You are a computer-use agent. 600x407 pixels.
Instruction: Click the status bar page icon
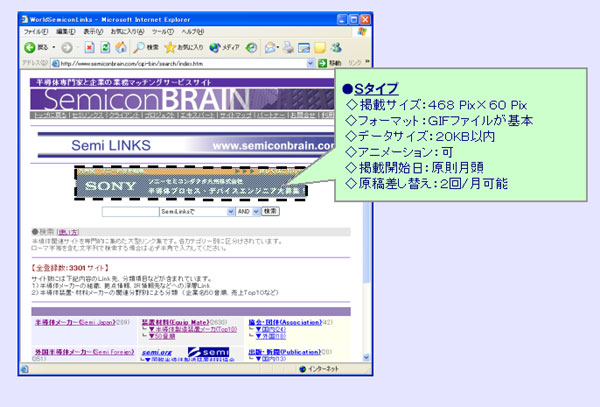point(24,369)
